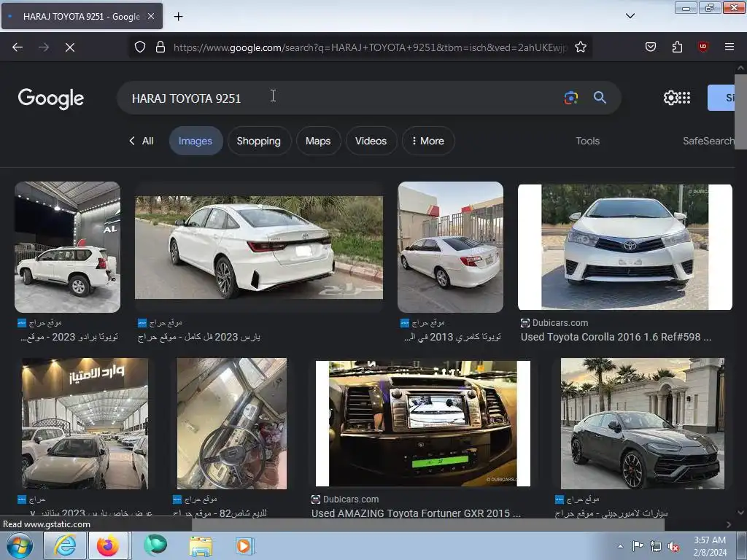747x560 pixels.
Task: Click the blue Sign in button
Action: point(721,98)
